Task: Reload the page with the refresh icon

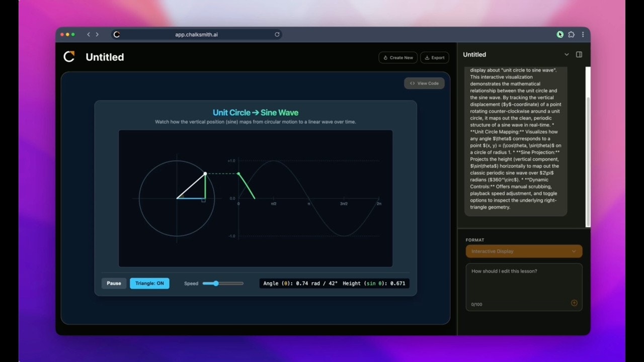Action: (277, 35)
